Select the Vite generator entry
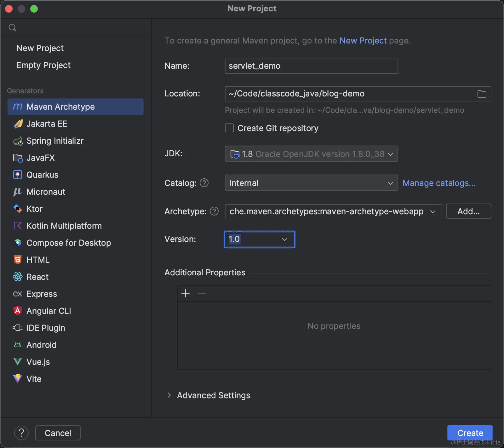Image resolution: width=504 pixels, height=448 pixels. (34, 379)
